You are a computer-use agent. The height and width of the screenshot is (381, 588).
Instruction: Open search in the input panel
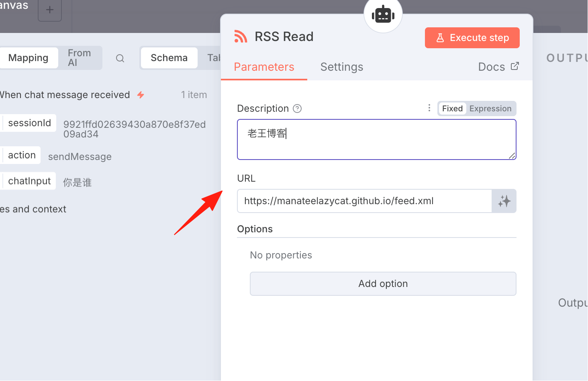120,58
